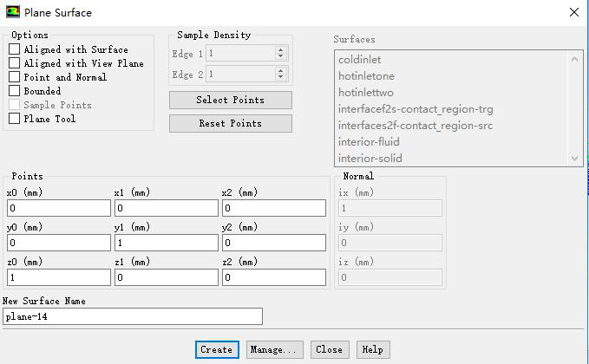
Task: Click the Reset Points button
Action: (230, 123)
